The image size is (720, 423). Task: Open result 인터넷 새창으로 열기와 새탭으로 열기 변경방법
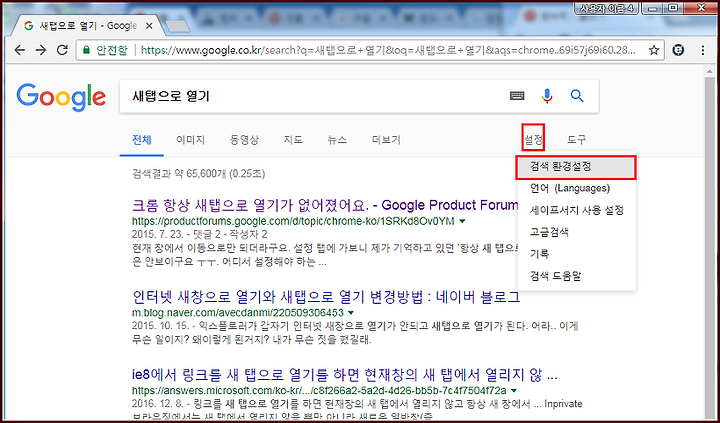326,297
